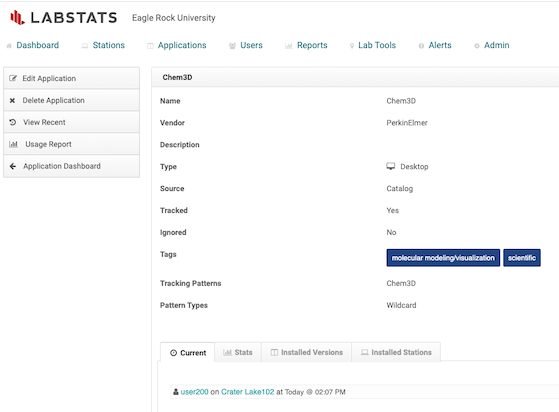Open the Usage Report
Image resolution: width=559 pixels, height=412 pixels.
(71, 144)
